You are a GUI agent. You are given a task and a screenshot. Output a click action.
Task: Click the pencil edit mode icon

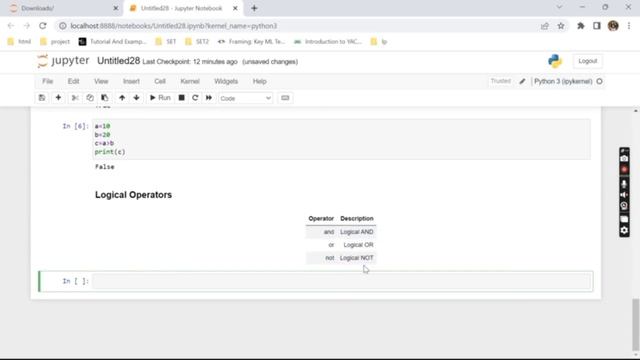click(522, 81)
